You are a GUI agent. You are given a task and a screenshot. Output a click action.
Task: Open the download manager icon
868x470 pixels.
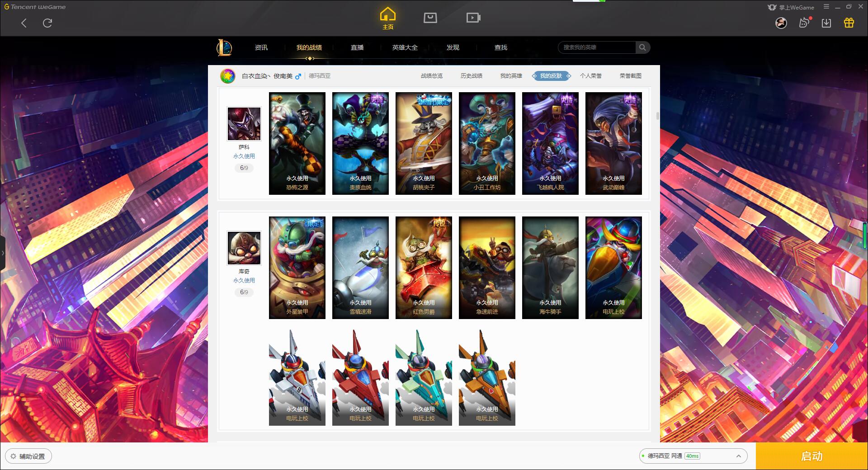(x=826, y=23)
